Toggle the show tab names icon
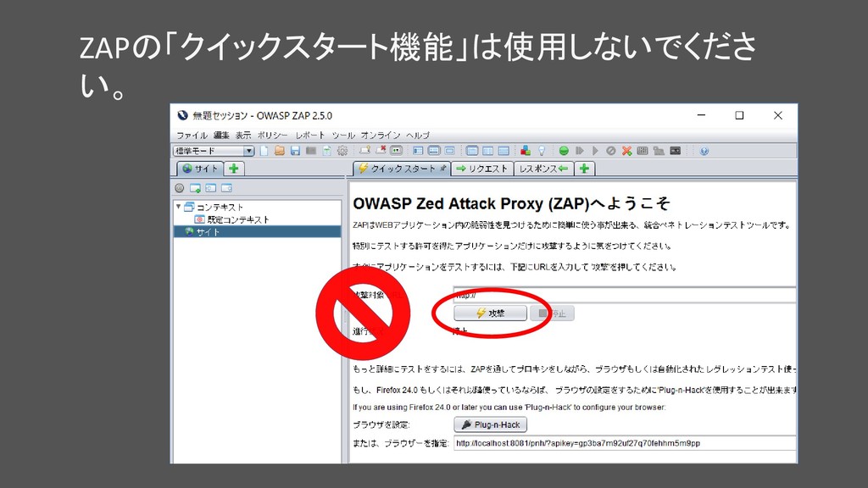This screenshot has height=488, width=868. (397, 151)
